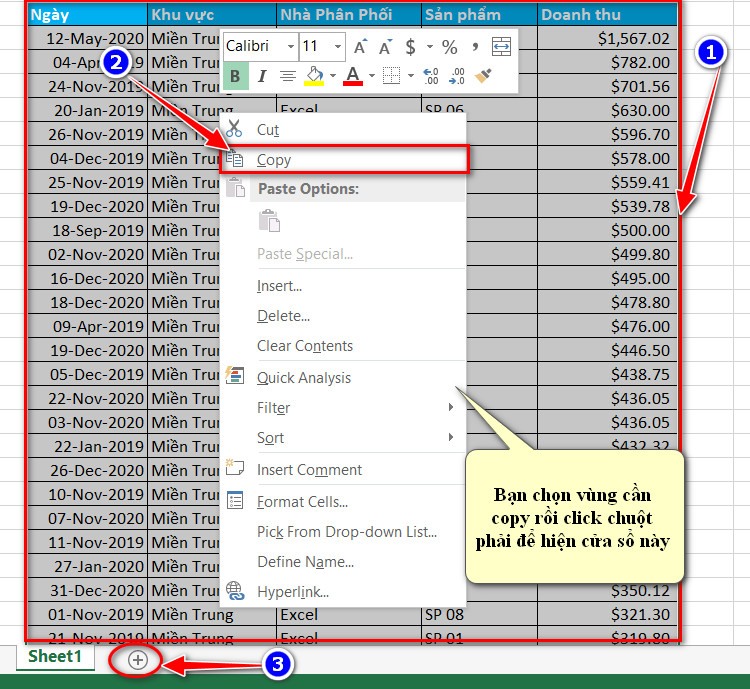
Task: Open fill color dropdown arrow
Action: tap(333, 76)
